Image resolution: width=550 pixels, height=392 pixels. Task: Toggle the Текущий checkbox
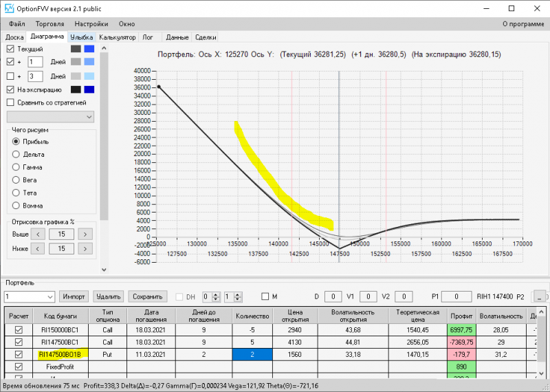(x=10, y=50)
